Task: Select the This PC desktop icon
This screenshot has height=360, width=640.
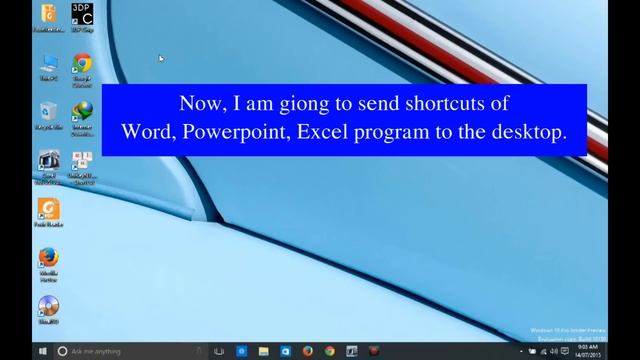Action: (49, 67)
